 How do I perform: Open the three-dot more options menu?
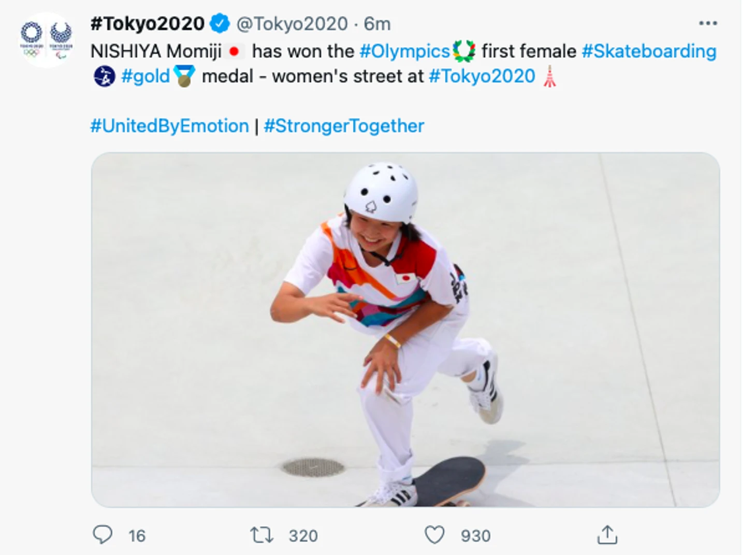click(708, 23)
